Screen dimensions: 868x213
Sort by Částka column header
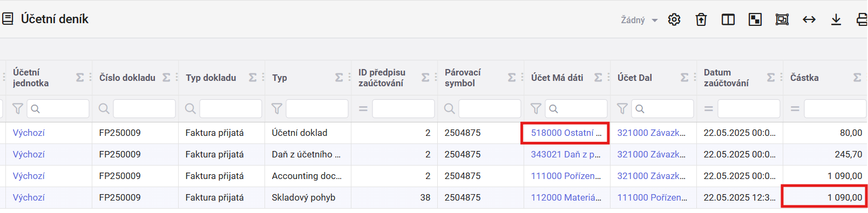pyautogui.click(x=804, y=78)
